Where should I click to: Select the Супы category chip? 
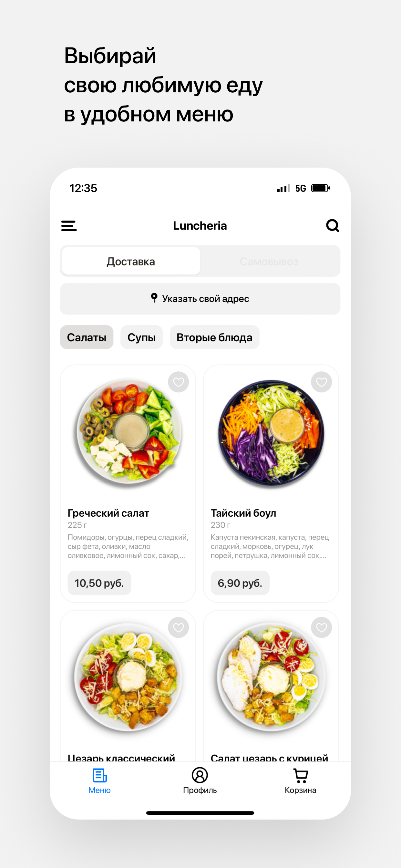pos(141,337)
